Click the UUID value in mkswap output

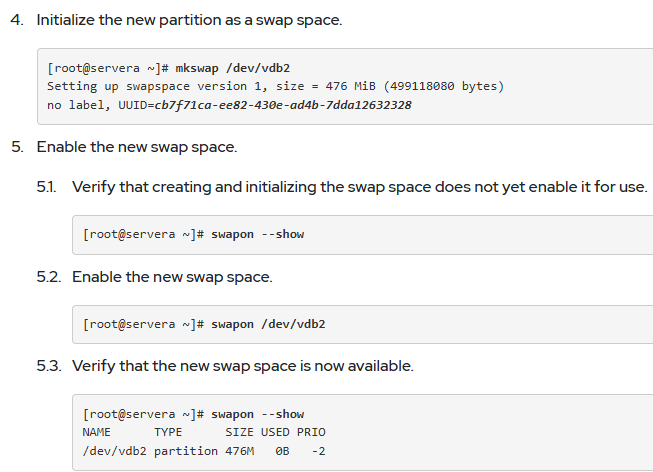click(283, 105)
